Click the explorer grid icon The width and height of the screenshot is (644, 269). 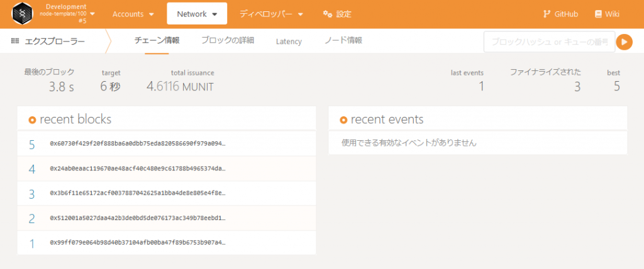[x=15, y=41]
